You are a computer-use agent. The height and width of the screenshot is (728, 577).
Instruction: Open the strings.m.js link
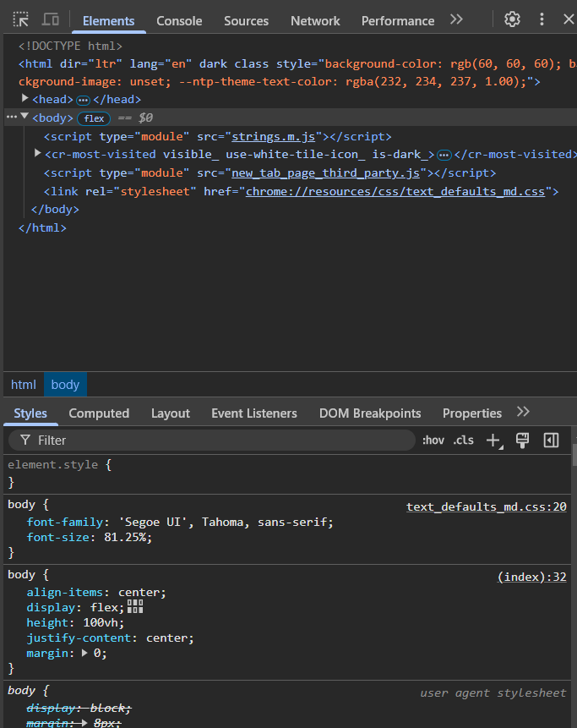[x=273, y=136]
